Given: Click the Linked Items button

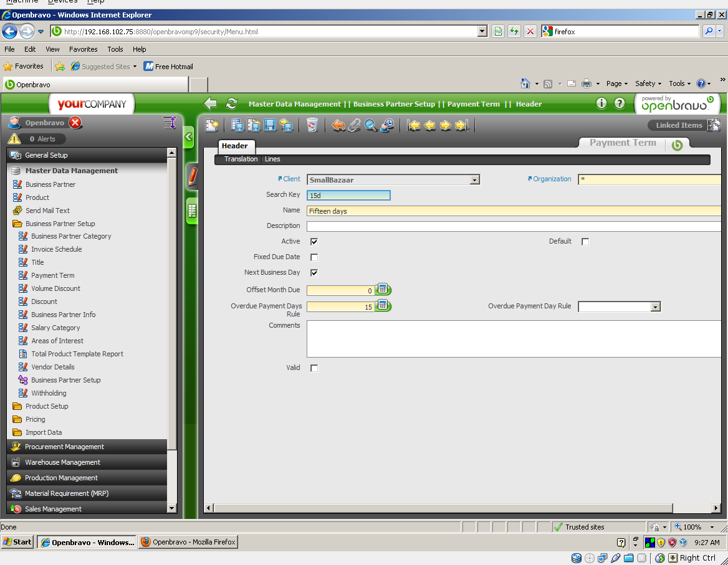Looking at the screenshot, I should point(679,125).
